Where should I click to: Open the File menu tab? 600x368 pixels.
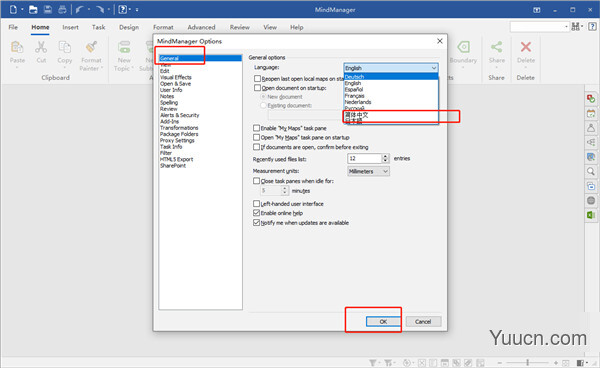coord(13,27)
